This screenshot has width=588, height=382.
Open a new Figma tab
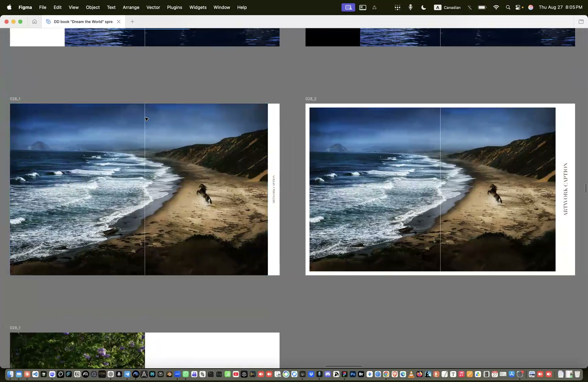tap(132, 22)
